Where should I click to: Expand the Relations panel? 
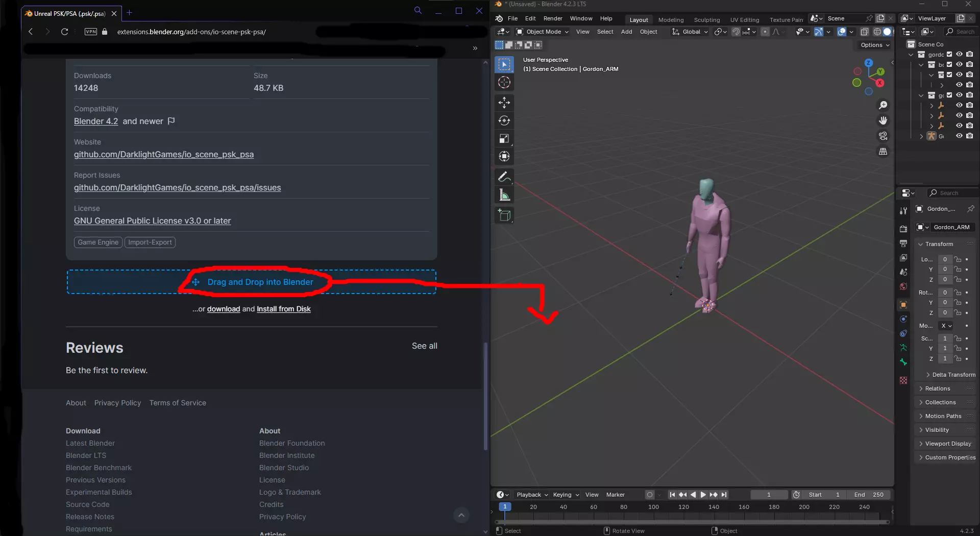pos(937,388)
